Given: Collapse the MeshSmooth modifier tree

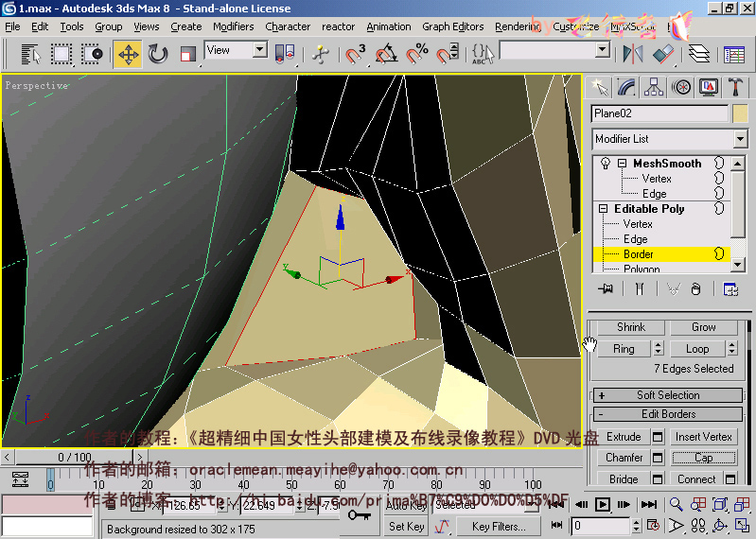Looking at the screenshot, I should pyautogui.click(x=622, y=164).
